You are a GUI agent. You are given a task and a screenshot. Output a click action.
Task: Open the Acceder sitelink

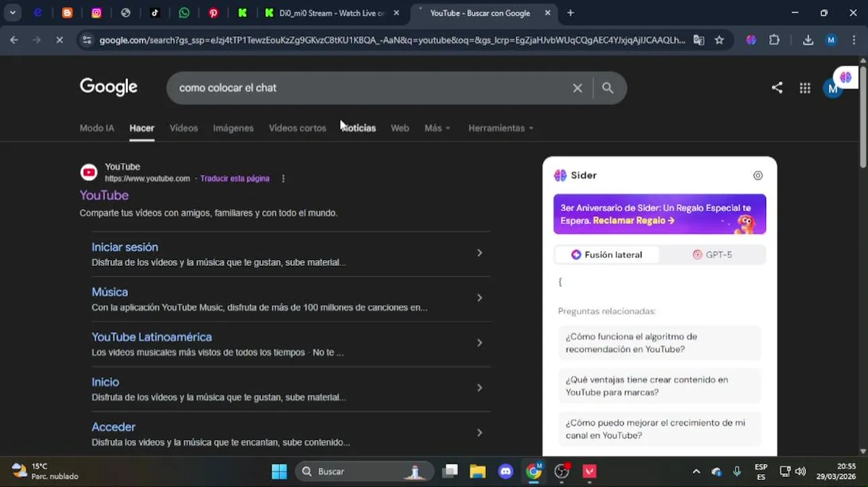point(114,427)
